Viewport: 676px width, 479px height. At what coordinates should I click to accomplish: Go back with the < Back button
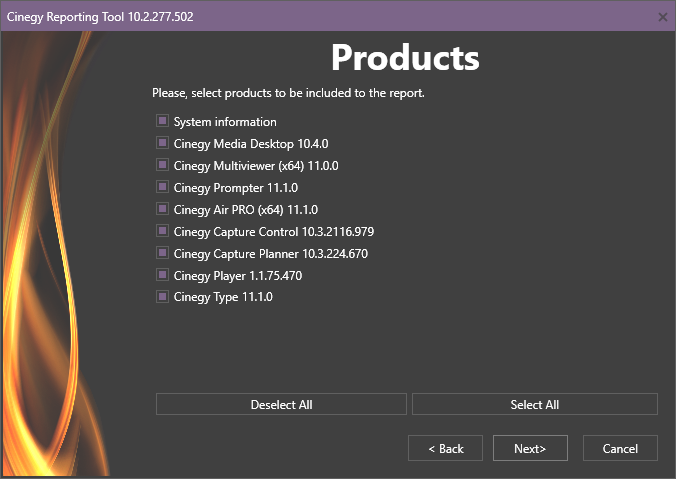(x=445, y=448)
